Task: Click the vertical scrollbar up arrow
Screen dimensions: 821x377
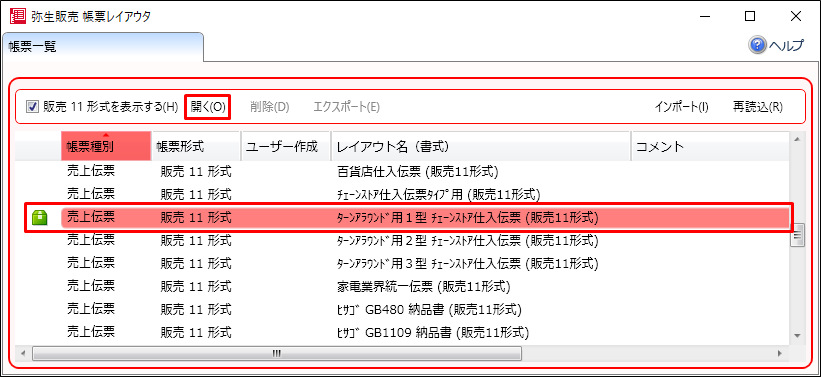Action: (797, 139)
